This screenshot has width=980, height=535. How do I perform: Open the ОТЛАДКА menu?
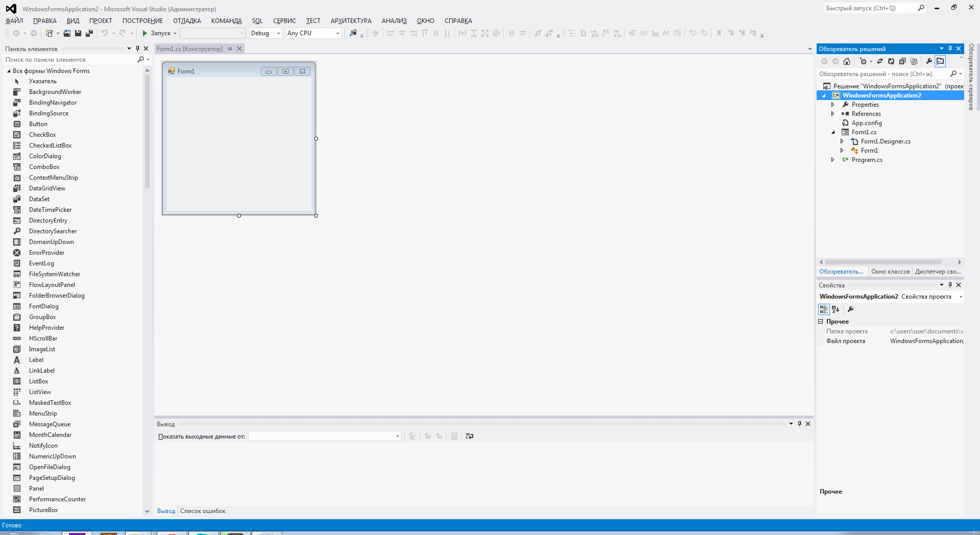[x=187, y=21]
